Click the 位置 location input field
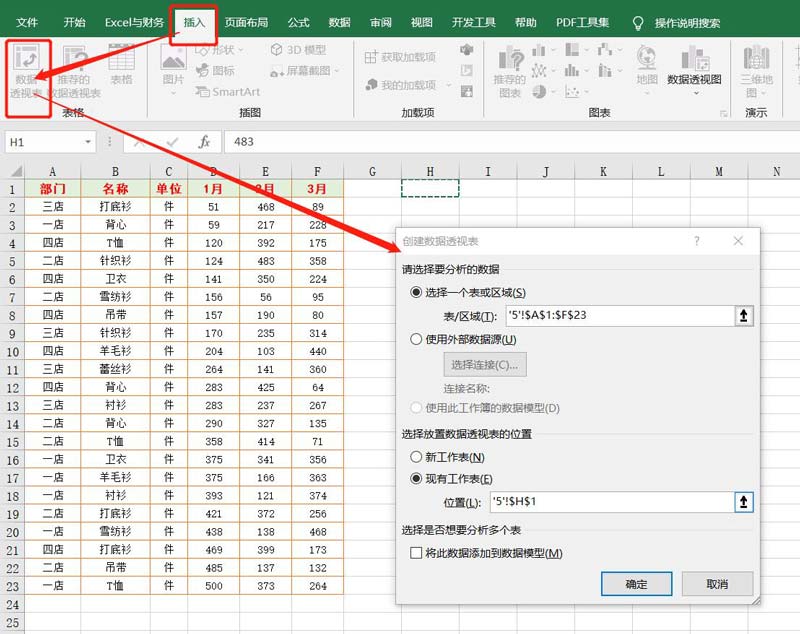Viewport: 800px width, 634px height. click(x=618, y=502)
